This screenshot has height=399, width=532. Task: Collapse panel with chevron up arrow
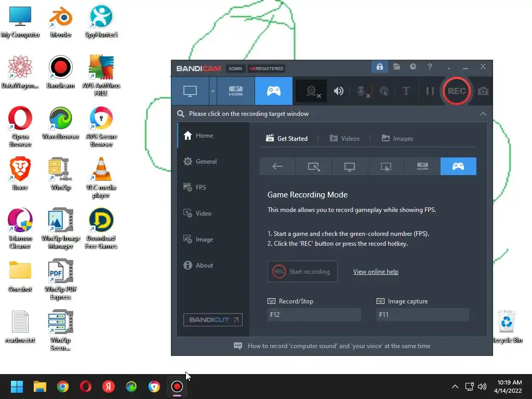pyautogui.click(x=483, y=114)
